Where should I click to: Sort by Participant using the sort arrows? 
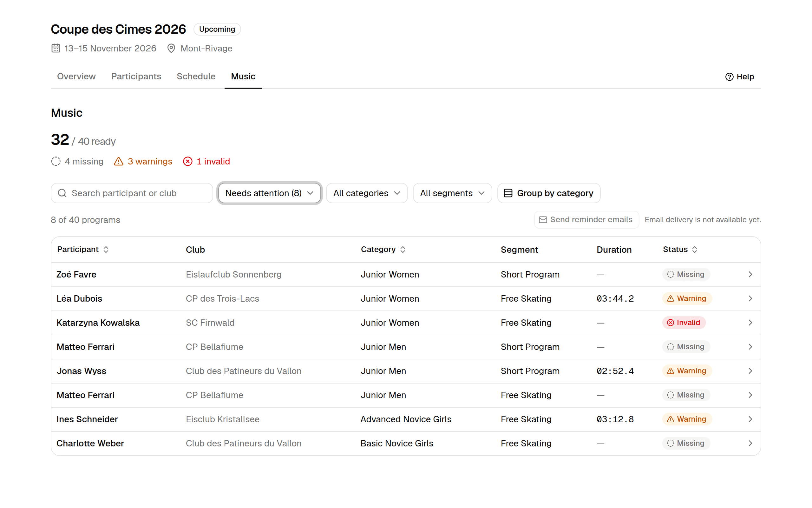click(x=106, y=250)
